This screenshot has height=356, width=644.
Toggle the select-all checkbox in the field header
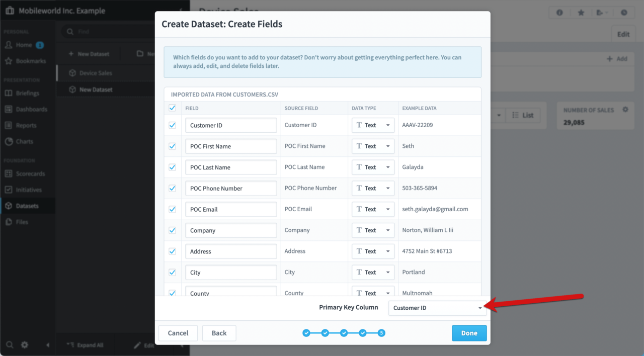point(173,108)
